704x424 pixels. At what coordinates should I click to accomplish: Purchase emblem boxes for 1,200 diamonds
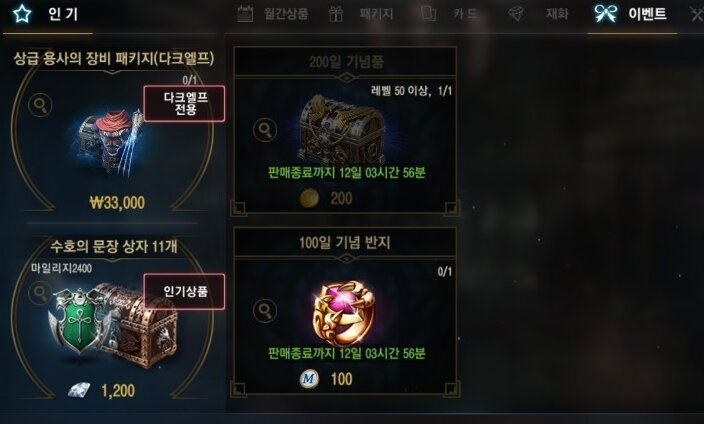(x=101, y=390)
